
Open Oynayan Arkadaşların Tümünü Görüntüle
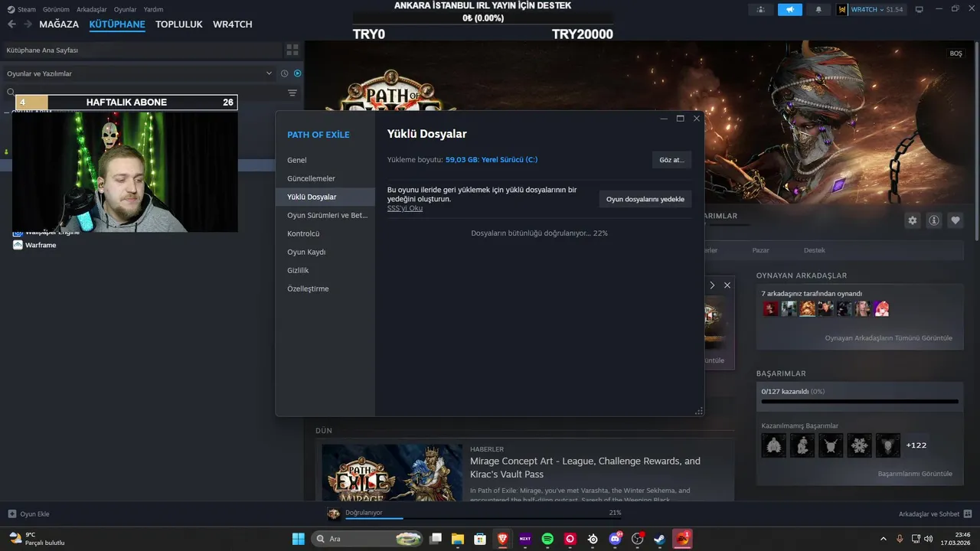pyautogui.click(x=888, y=338)
